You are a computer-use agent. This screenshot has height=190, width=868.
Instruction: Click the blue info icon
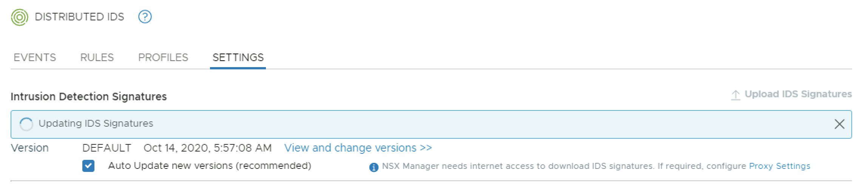click(x=374, y=167)
